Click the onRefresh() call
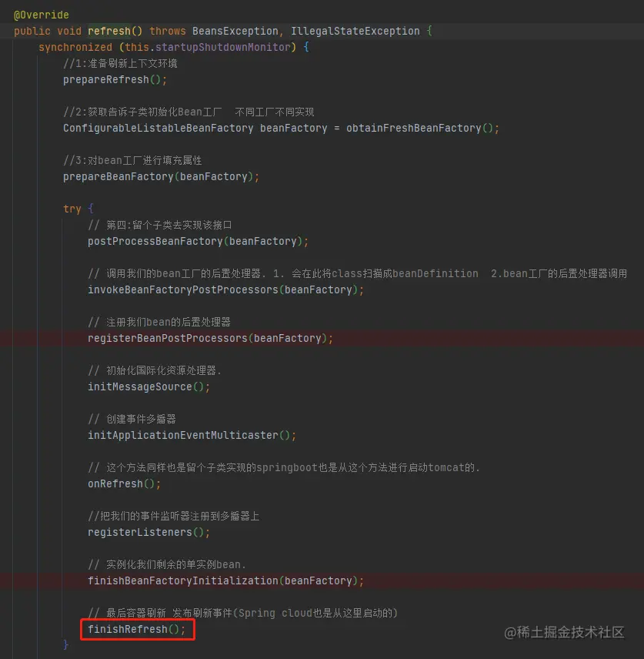Screen dimensions: 644x659 point(124,483)
